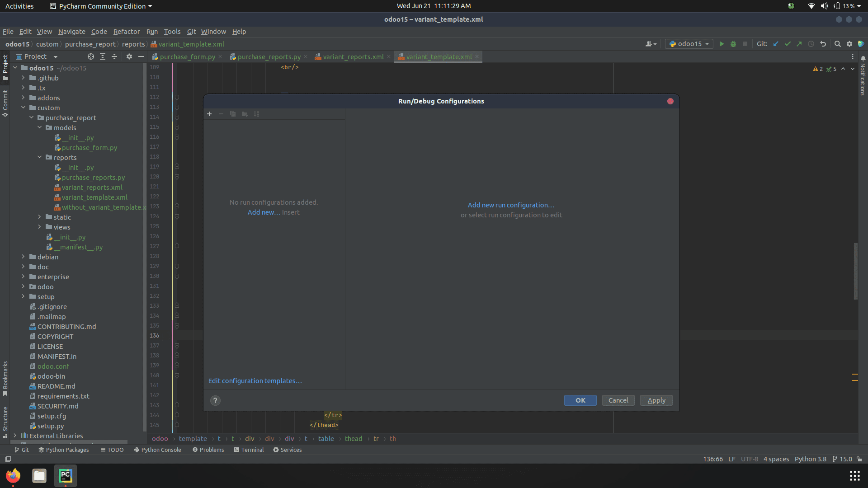The height and width of the screenshot is (488, 868).
Task: Toggle the Commit tool window stripe
Action: pyautogui.click(x=5, y=103)
